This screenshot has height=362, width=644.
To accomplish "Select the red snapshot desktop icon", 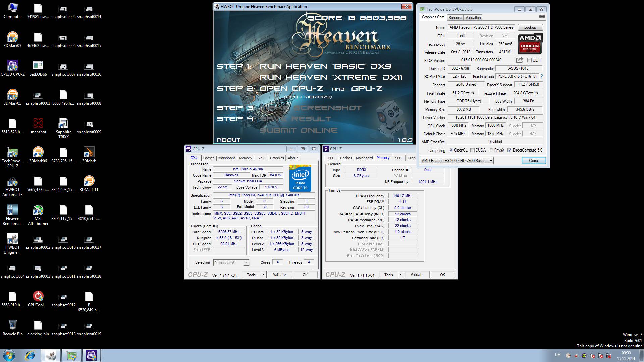I will (x=38, y=126).
